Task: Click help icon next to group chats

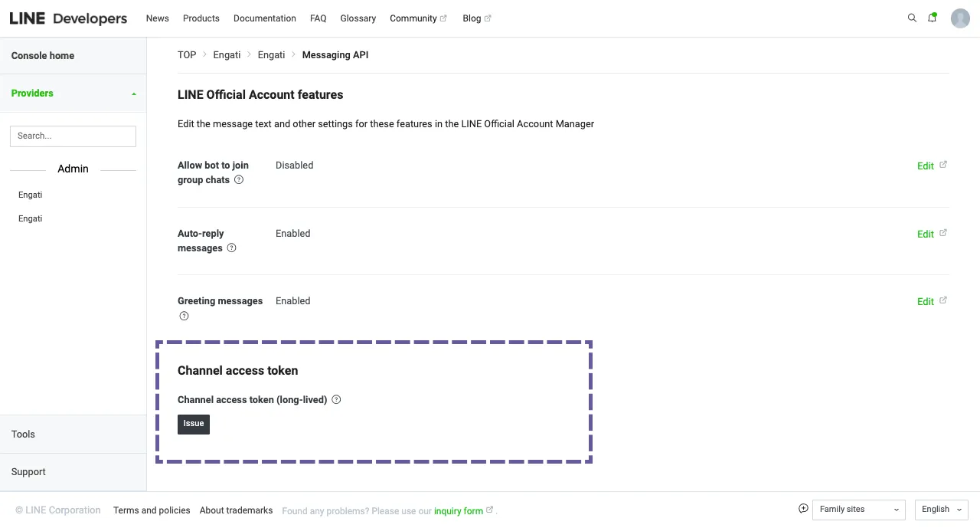Action: pyautogui.click(x=239, y=180)
